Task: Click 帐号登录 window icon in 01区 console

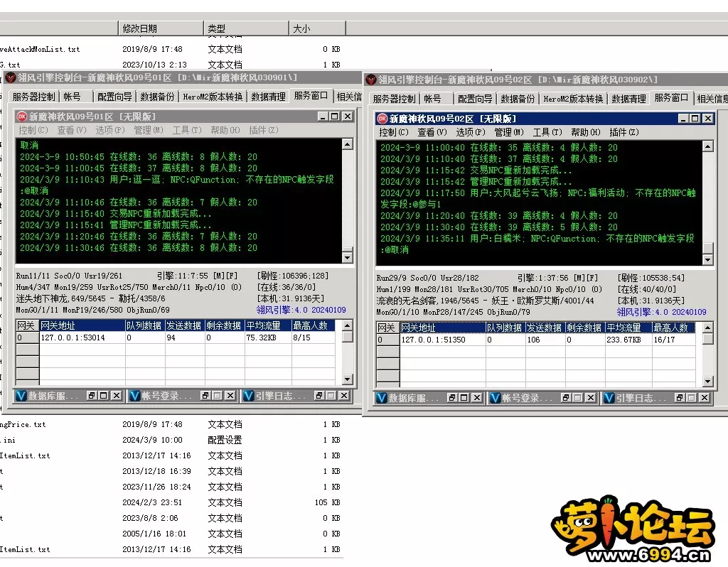Action: click(x=134, y=396)
